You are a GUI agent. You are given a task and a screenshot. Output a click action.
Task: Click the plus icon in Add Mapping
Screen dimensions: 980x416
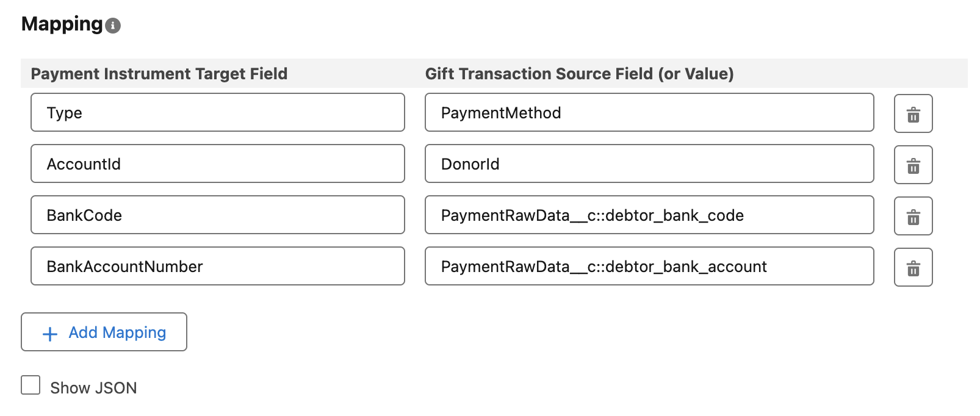pos(50,334)
